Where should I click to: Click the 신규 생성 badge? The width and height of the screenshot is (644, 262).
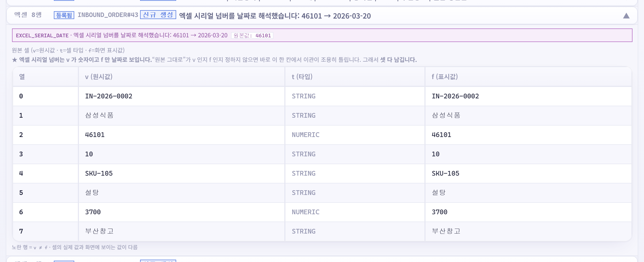(x=158, y=15)
